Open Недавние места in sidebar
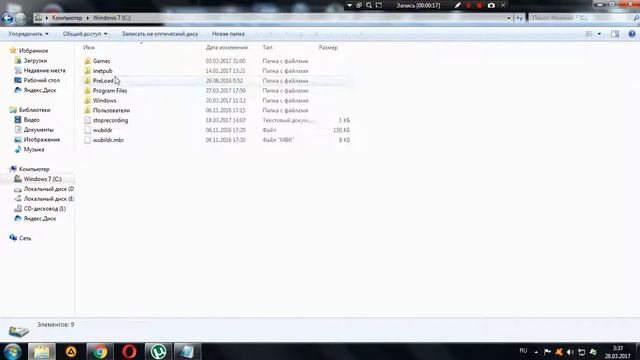 (44, 70)
